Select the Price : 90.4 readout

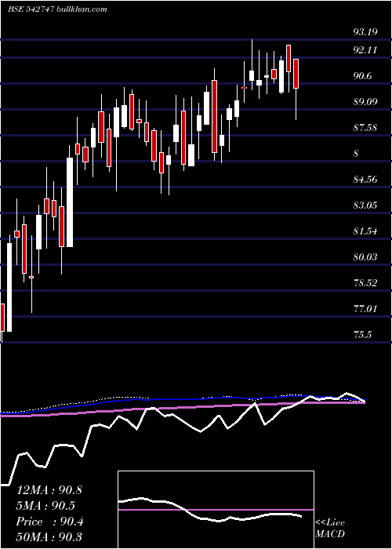click(50, 522)
